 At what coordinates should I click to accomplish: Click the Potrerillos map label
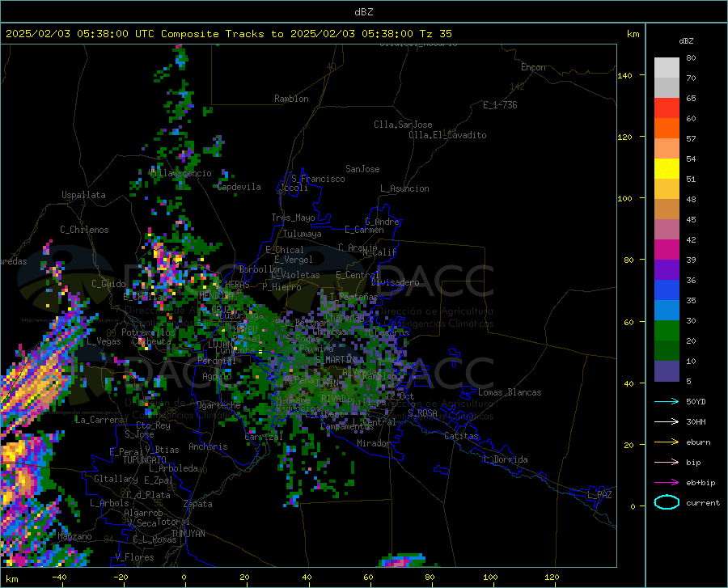coord(148,332)
